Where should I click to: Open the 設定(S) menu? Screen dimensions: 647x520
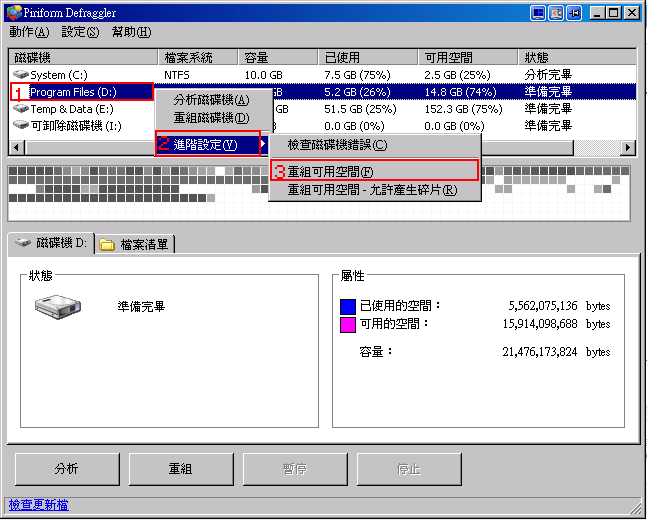[80, 32]
